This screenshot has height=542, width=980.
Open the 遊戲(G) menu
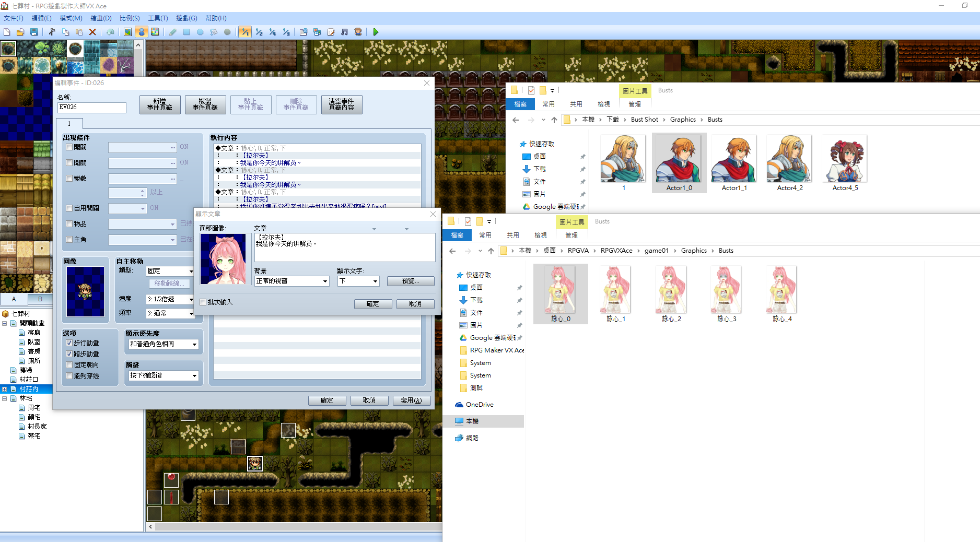[x=186, y=18]
